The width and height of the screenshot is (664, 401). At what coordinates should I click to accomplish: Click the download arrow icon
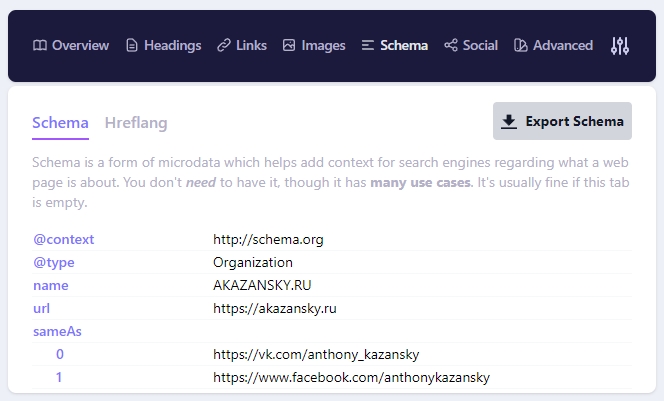click(x=509, y=121)
